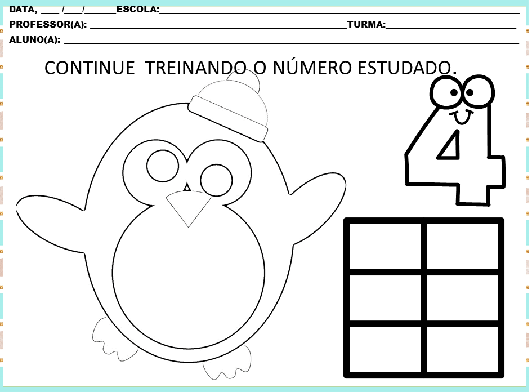Select the bottom-right practice grid cell
The width and height of the screenshot is (532, 392).
[462, 349]
